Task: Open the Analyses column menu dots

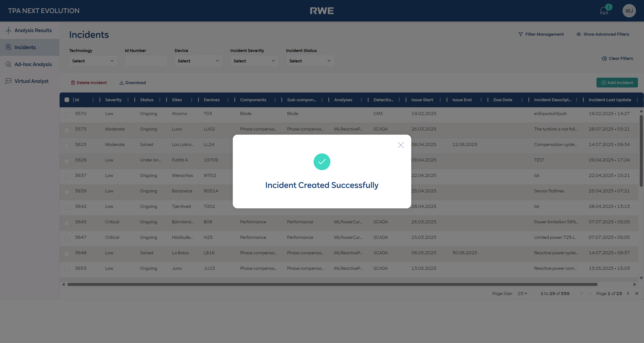Action: (x=361, y=100)
